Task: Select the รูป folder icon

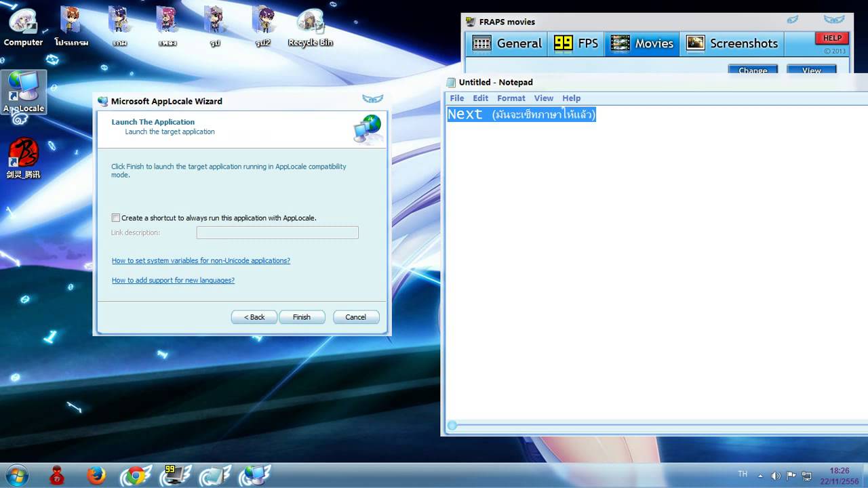Action: tap(215, 27)
